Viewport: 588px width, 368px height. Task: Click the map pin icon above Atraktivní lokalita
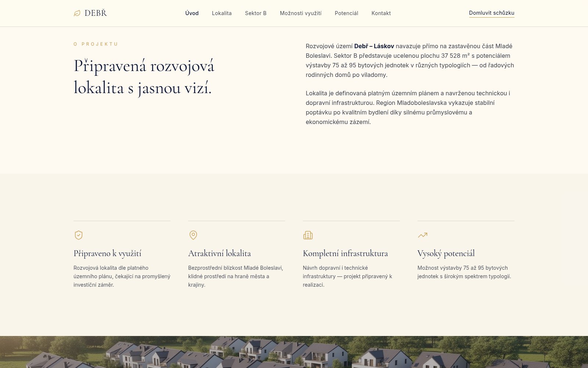coord(193,235)
